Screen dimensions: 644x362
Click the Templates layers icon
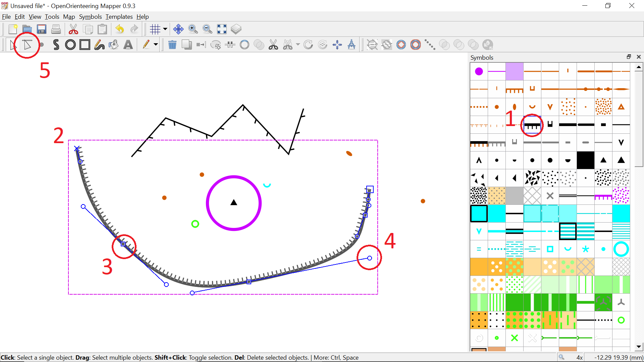[x=236, y=29]
